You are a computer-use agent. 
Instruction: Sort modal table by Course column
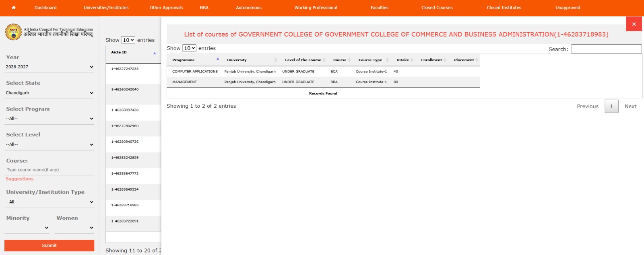[341, 60]
